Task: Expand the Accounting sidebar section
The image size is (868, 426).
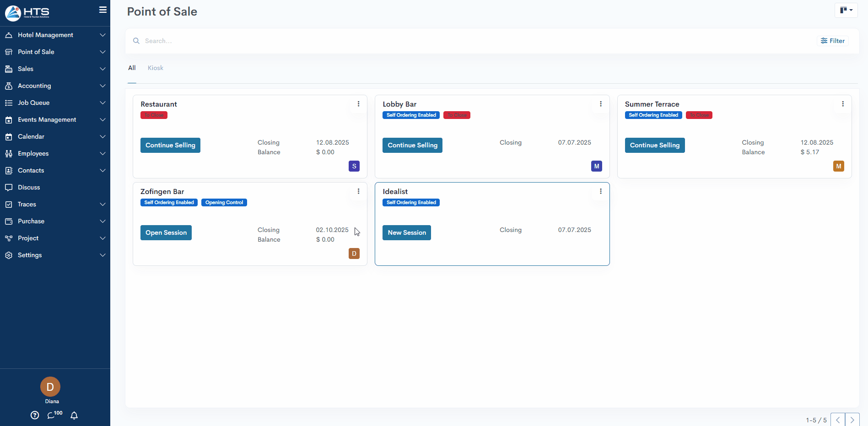Action: point(55,86)
